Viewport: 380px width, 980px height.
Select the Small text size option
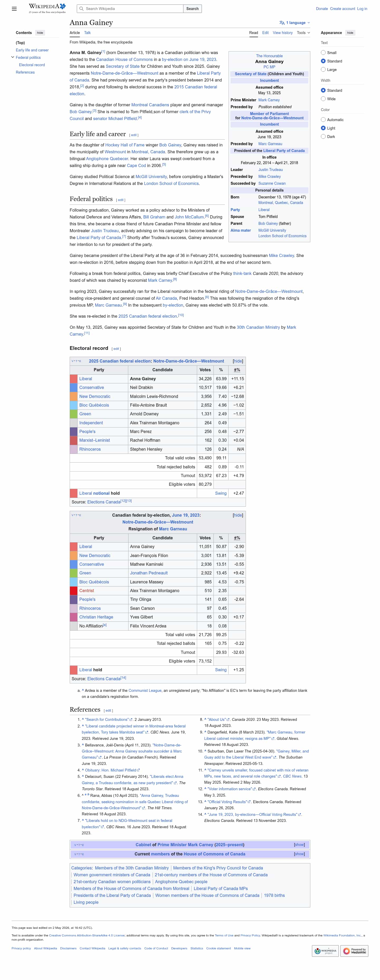point(323,53)
